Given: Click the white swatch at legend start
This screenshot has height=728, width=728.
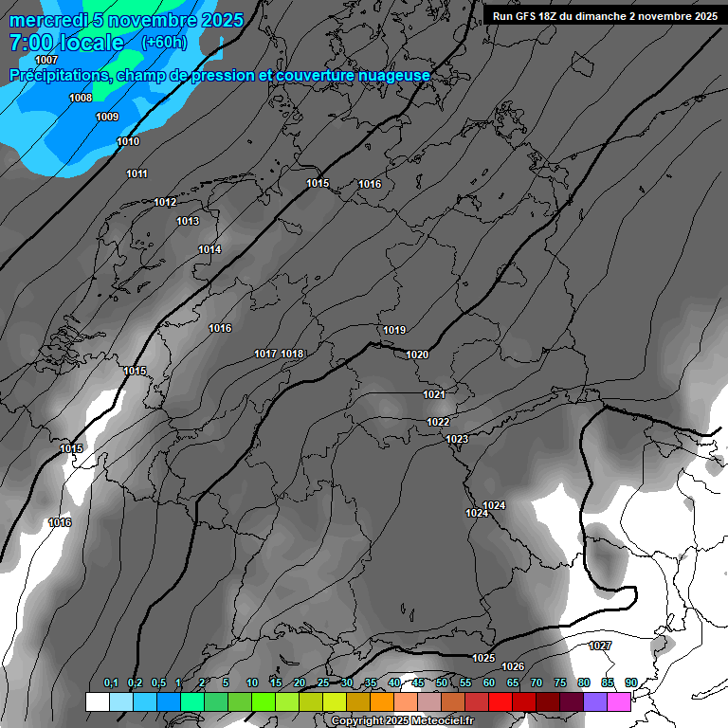Looking at the screenshot, I should (97, 701).
